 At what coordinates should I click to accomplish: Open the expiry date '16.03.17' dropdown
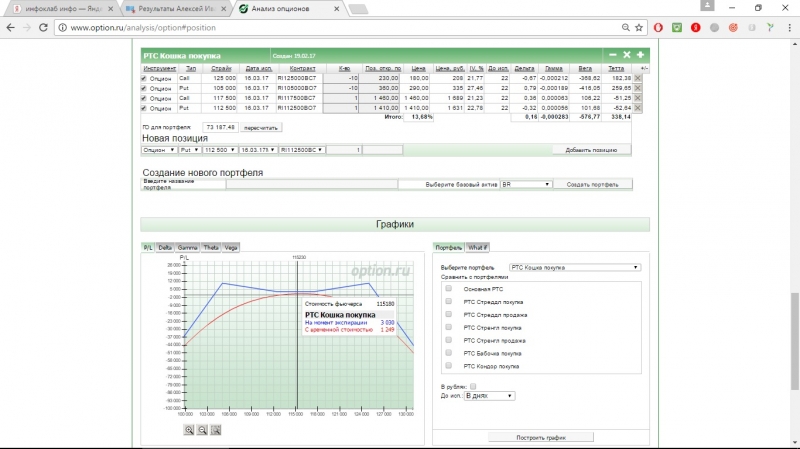pyautogui.click(x=258, y=150)
